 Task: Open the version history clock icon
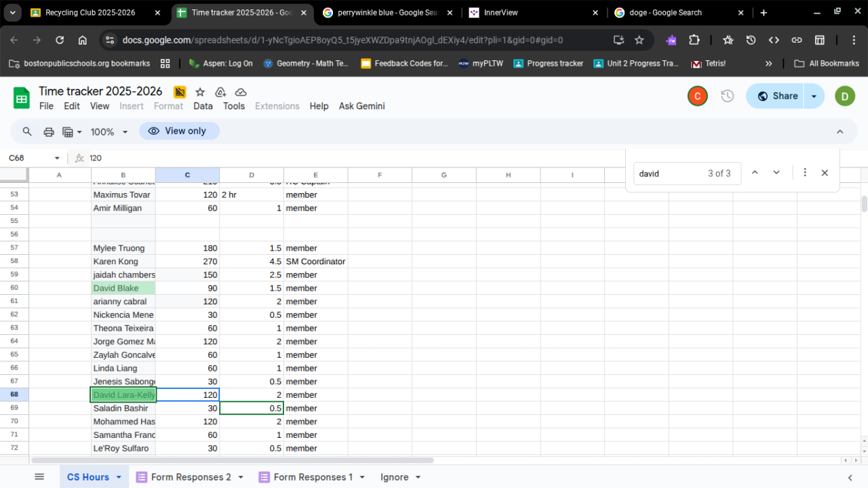[727, 96]
